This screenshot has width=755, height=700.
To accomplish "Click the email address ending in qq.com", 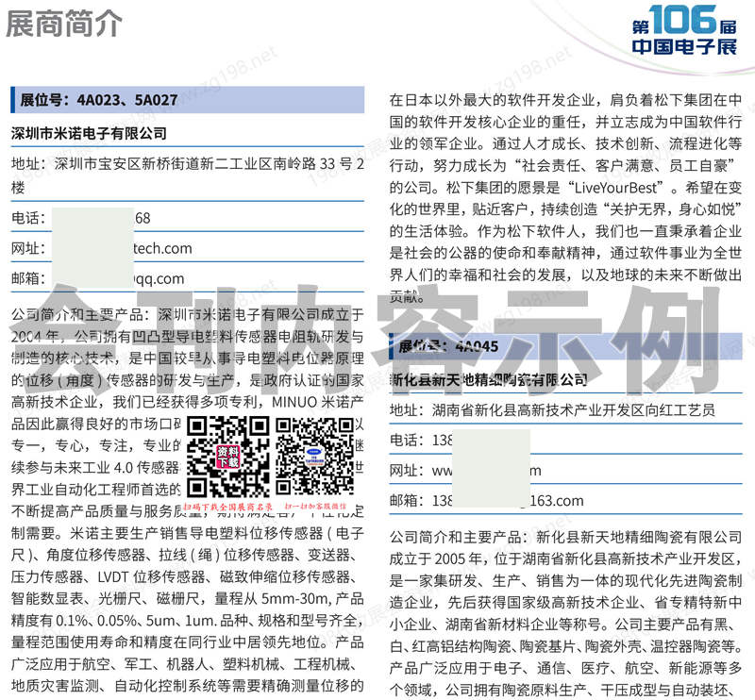I will 151,278.
